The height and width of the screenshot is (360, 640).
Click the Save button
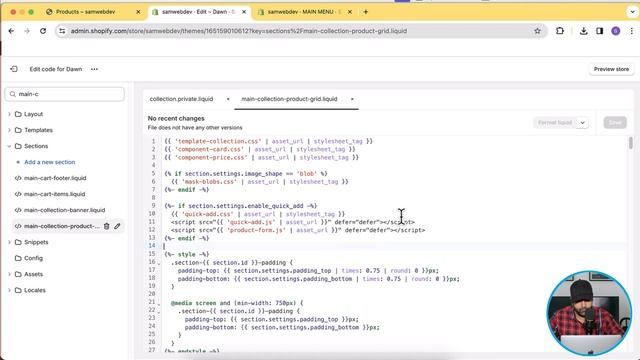[615, 123]
